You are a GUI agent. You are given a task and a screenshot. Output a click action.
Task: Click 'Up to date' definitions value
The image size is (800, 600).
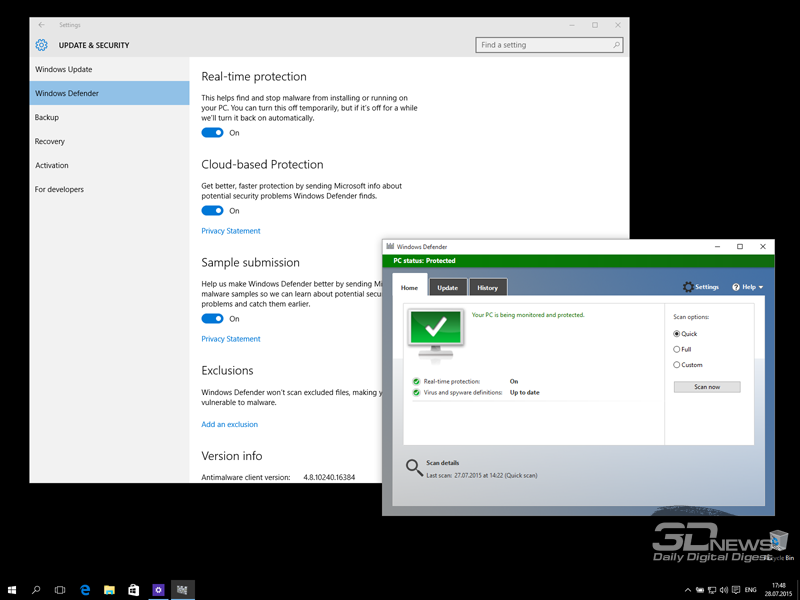coord(524,393)
